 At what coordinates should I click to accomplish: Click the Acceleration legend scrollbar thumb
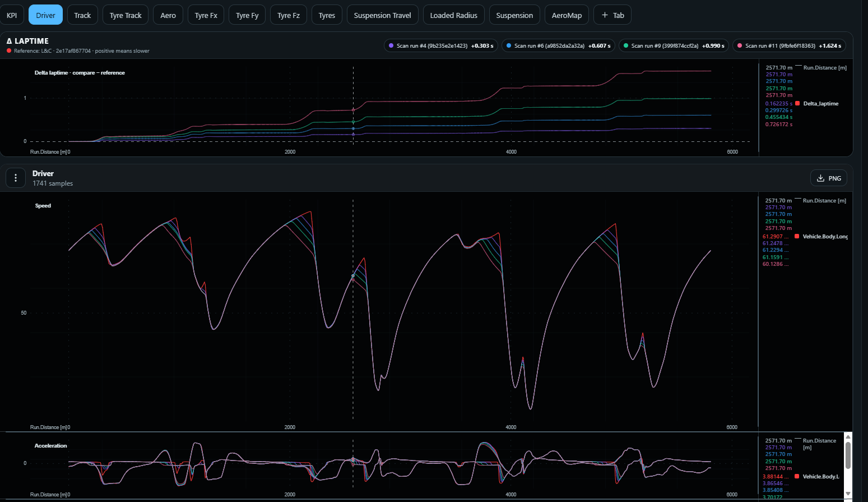click(848, 455)
